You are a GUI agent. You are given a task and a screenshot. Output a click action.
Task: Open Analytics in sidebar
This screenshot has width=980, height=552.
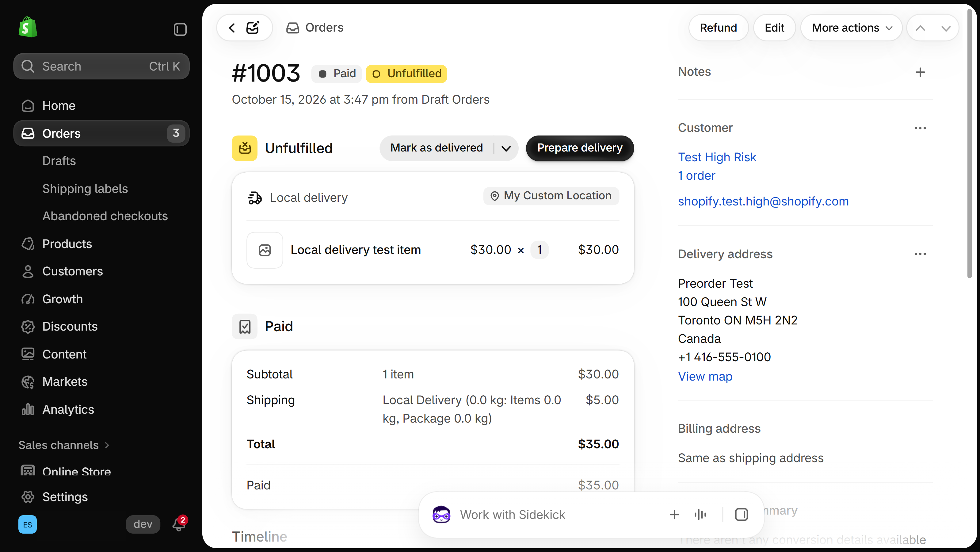[101, 409]
